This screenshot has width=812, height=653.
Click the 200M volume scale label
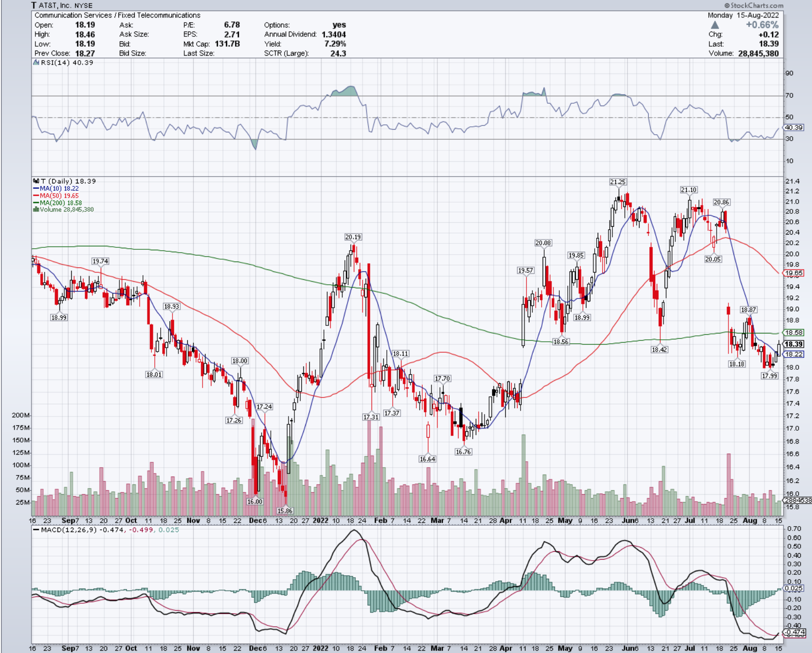(21, 416)
